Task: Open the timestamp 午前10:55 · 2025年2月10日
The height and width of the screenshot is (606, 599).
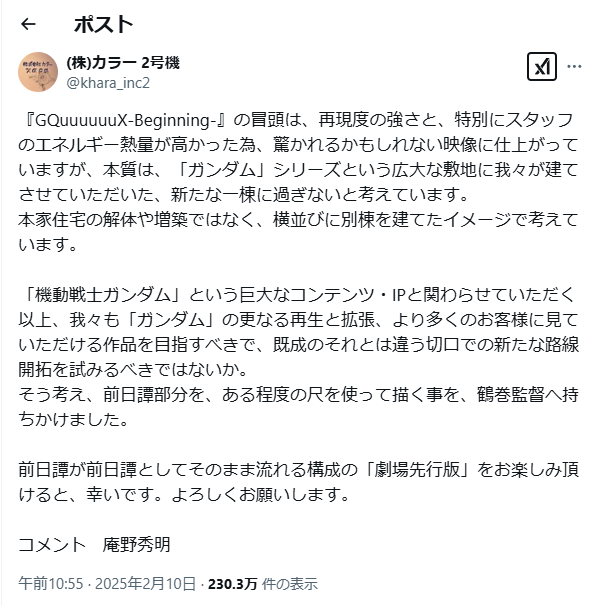Action: pos(107,584)
